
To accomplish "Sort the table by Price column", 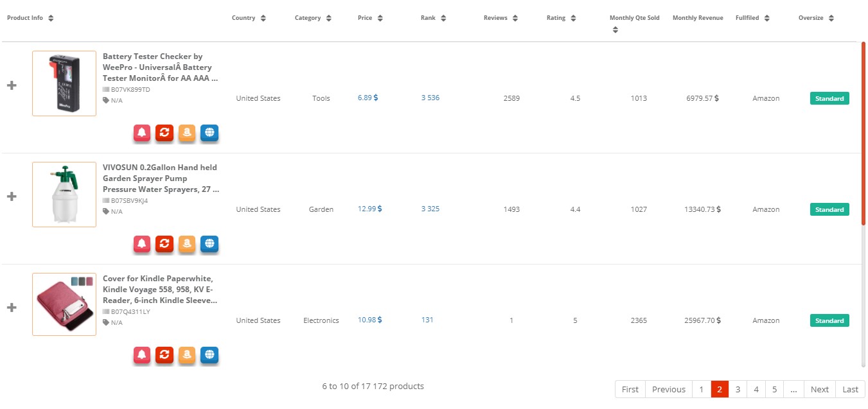I will [381, 17].
